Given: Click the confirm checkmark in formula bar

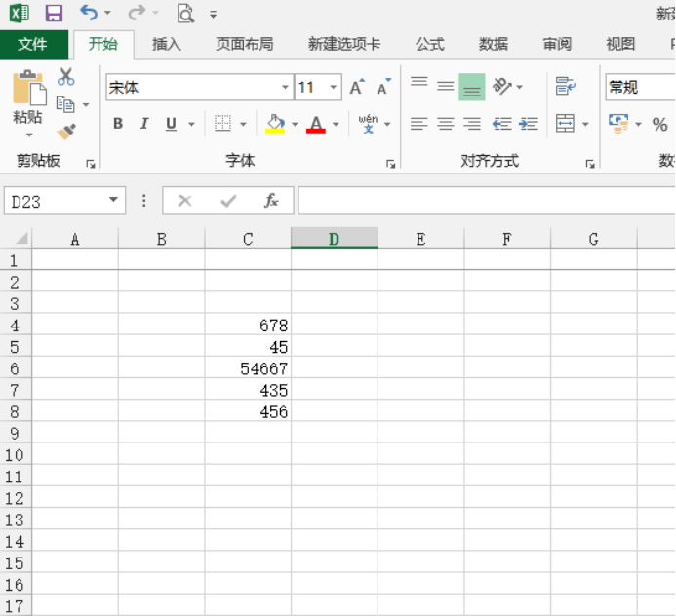Looking at the screenshot, I should [x=228, y=201].
